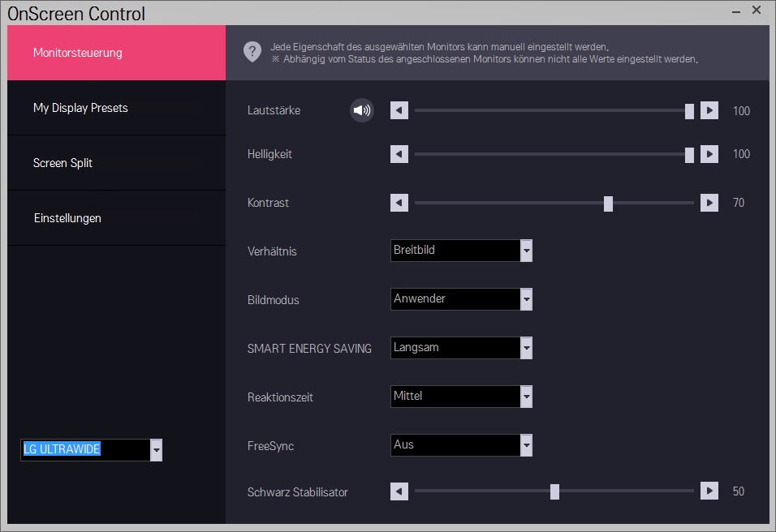Increase Schwarz Stabilisator with right arrow
776x532 pixels.
[x=709, y=491]
